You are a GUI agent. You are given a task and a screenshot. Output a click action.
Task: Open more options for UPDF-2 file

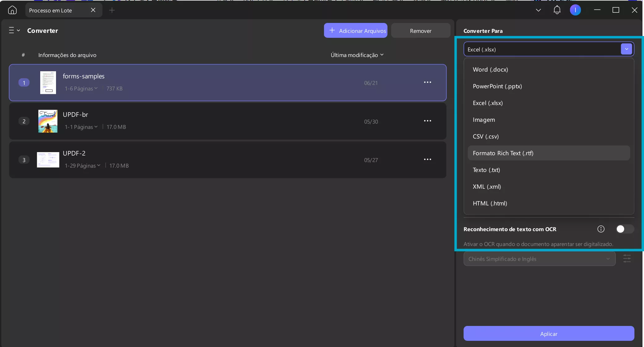point(427,160)
